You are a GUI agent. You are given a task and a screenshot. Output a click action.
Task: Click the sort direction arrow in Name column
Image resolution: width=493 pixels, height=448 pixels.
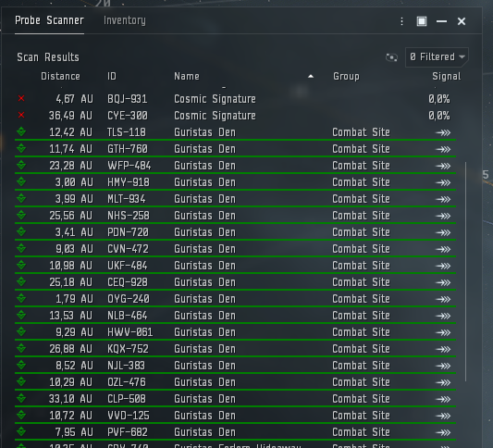tap(311, 76)
